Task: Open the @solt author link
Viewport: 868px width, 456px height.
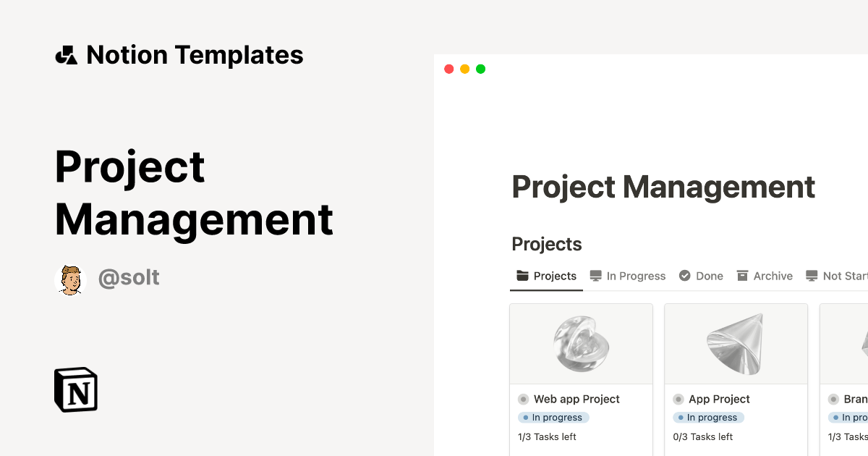Action: pos(129,278)
